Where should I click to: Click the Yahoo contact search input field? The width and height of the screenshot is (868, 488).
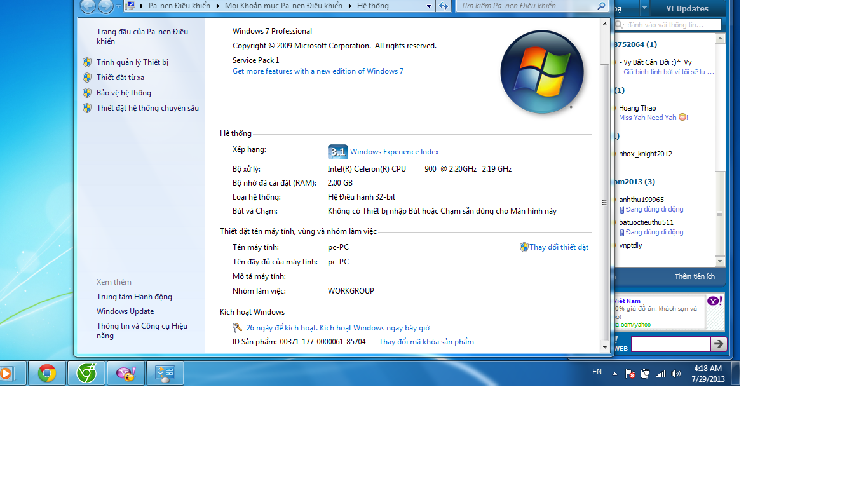672,25
